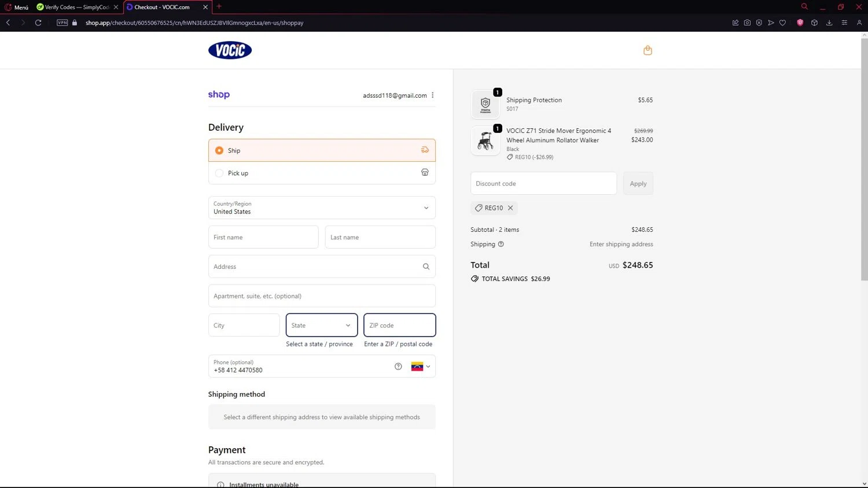Image resolution: width=868 pixels, height=488 pixels.
Task: Click the Shop Pay logo
Action: 219,94
